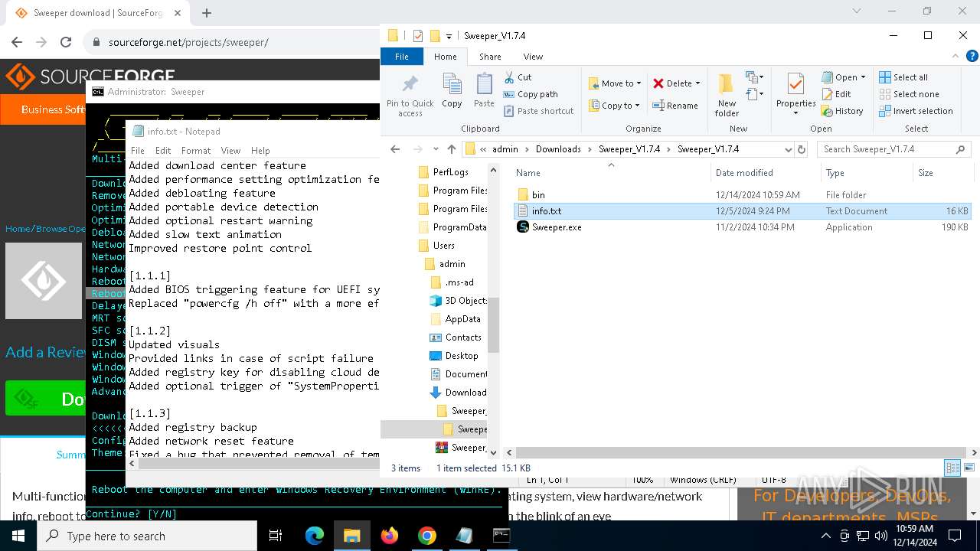Click Pin to Quick access icon
Image resolution: width=980 pixels, height=551 pixels.
click(x=410, y=96)
